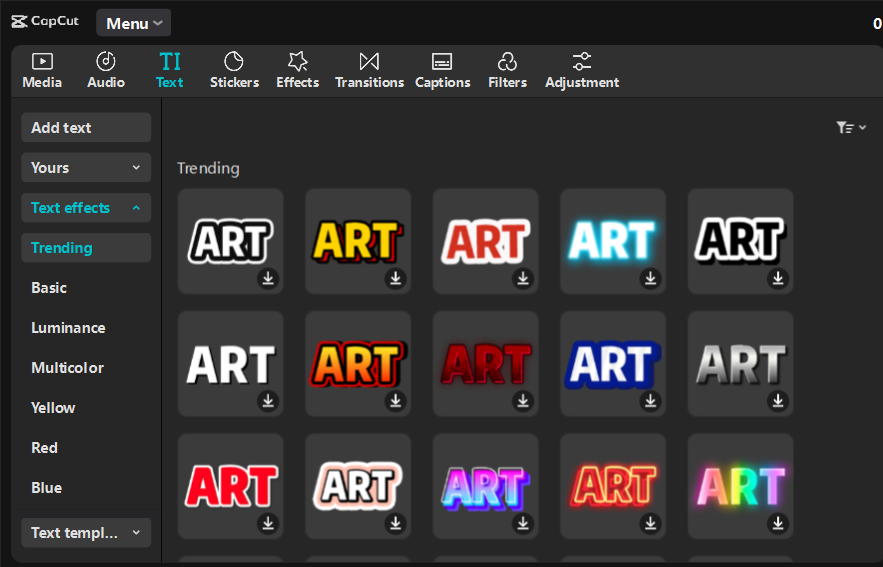Open the Captions icon

coord(442,62)
